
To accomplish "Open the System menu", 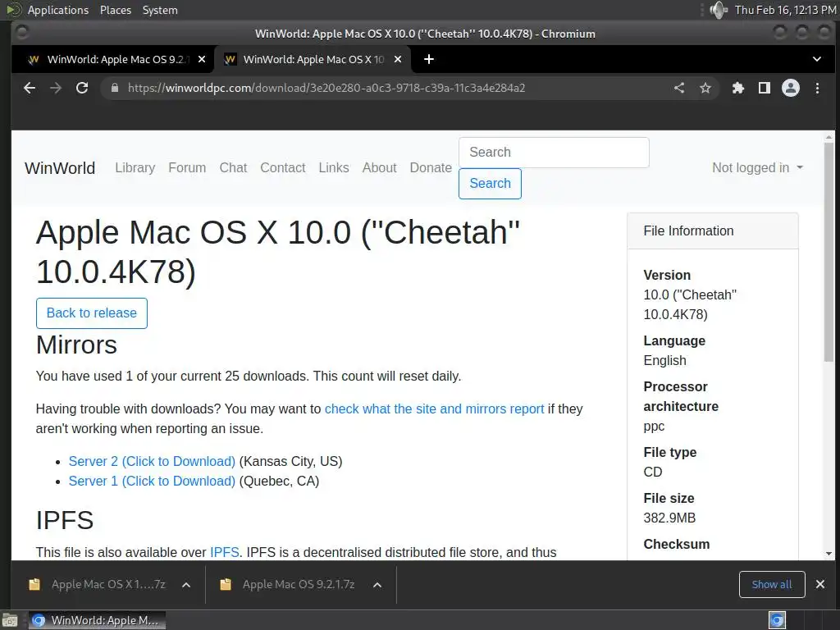I will tap(160, 10).
